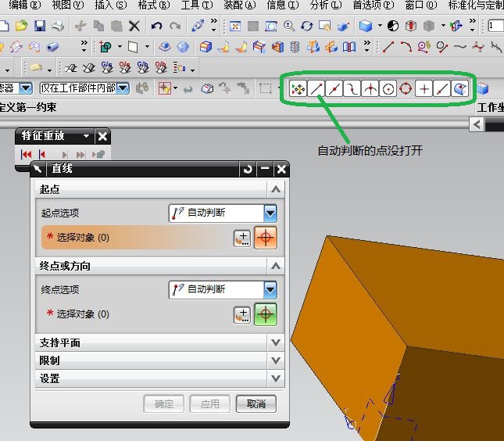
Task: Click the zoom area icon
Action: click(x=271, y=26)
